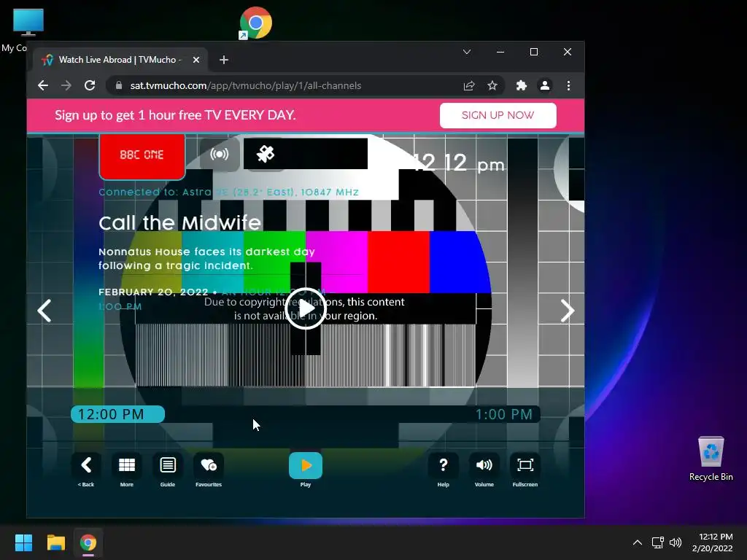The height and width of the screenshot is (560, 747).
Task: Go to next channel with right arrow
Action: (x=567, y=311)
